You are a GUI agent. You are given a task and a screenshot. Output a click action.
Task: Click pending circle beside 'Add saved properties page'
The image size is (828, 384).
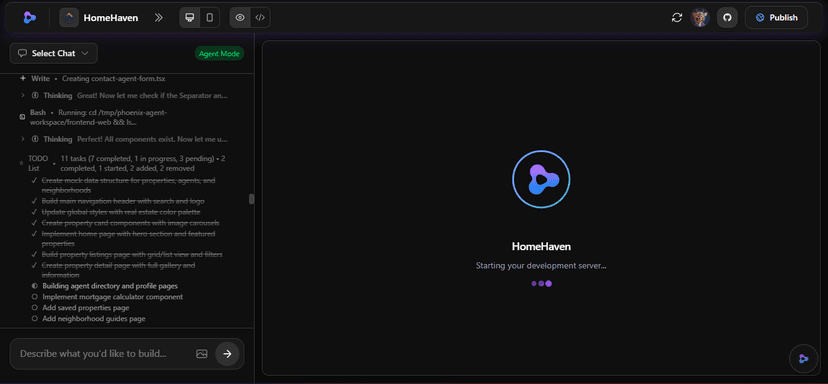pos(34,307)
